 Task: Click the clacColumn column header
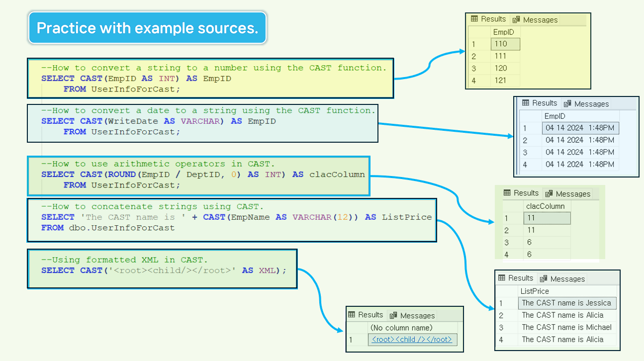tap(547, 206)
